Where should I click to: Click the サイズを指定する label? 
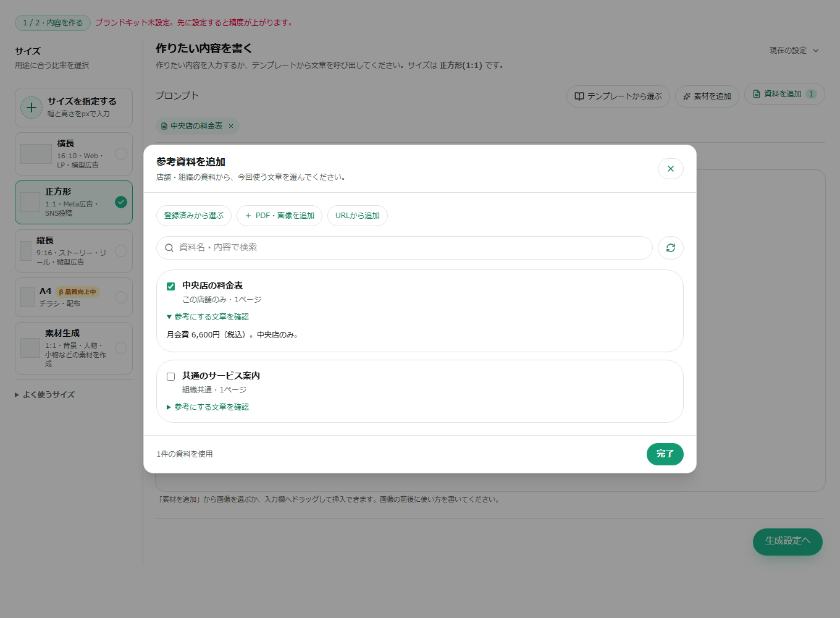tap(82, 101)
